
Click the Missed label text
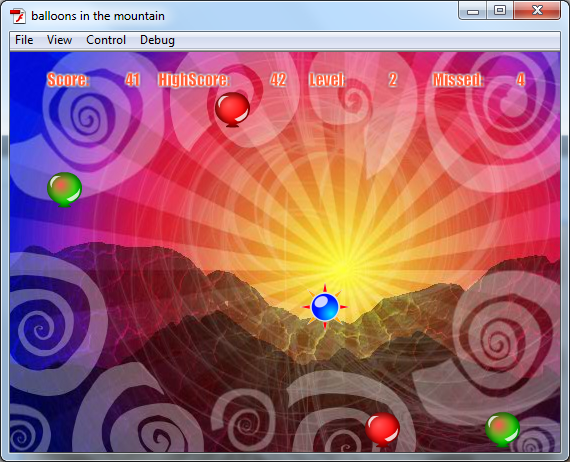click(x=458, y=80)
